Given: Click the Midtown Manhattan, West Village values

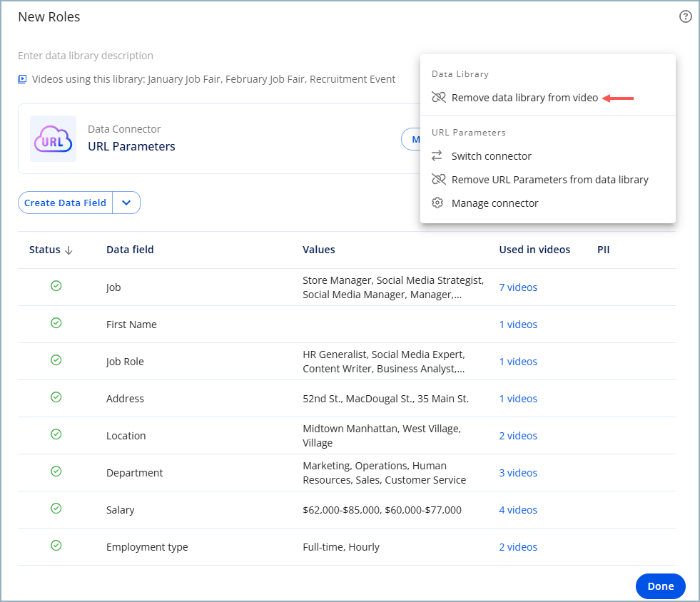Looking at the screenshot, I should (x=382, y=436).
